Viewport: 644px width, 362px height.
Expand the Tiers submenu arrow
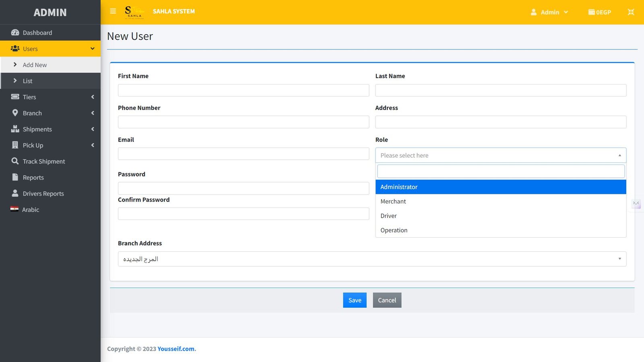coord(93,97)
